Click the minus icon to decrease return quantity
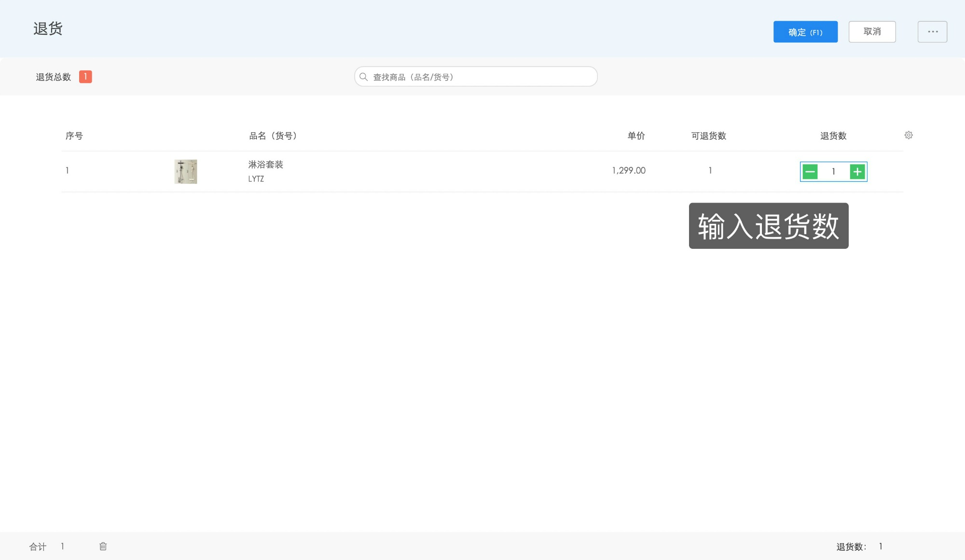This screenshot has height=560, width=965. [810, 171]
